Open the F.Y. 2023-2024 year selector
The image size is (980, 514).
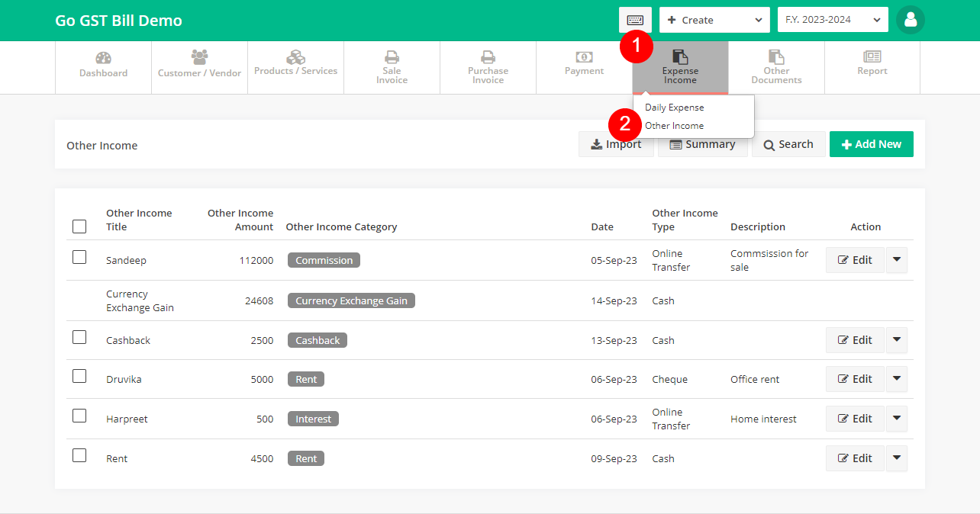click(x=833, y=20)
